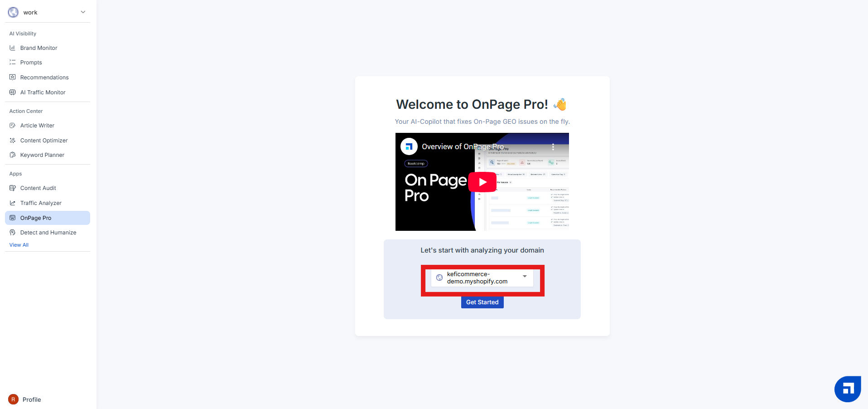Click the red profile avatar icon

click(x=13, y=399)
